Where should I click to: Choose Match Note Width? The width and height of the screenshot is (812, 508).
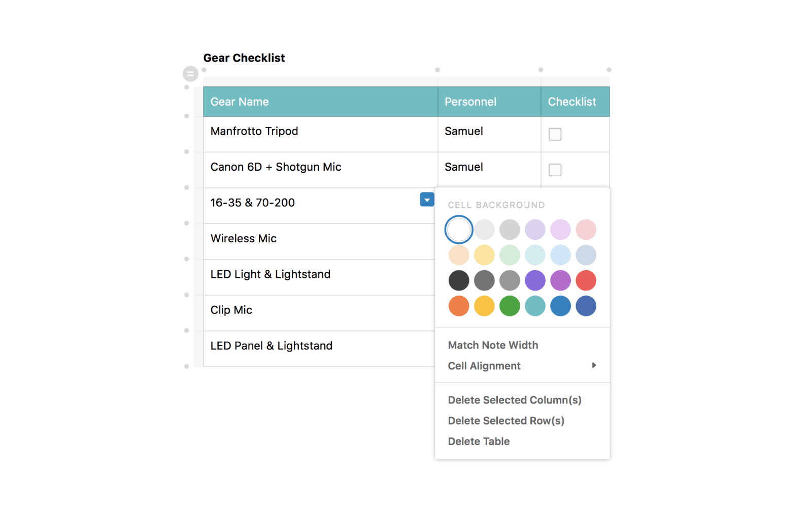click(493, 345)
